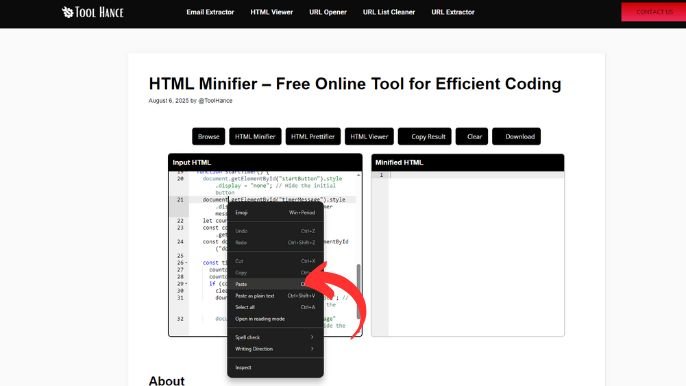
Task: Click the scroll-up arrow of Input HTML editor
Action: [x=359, y=175]
